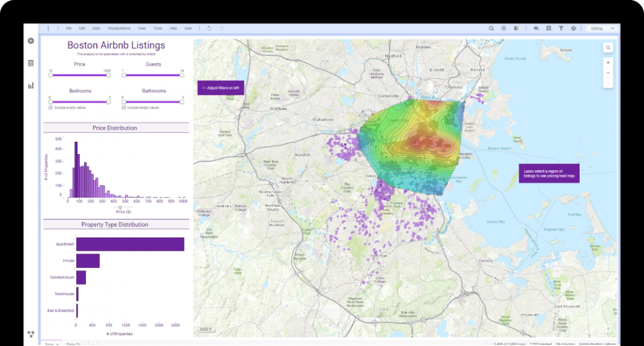This screenshot has width=644, height=346.
Task: Open the View menu
Action: point(142,28)
